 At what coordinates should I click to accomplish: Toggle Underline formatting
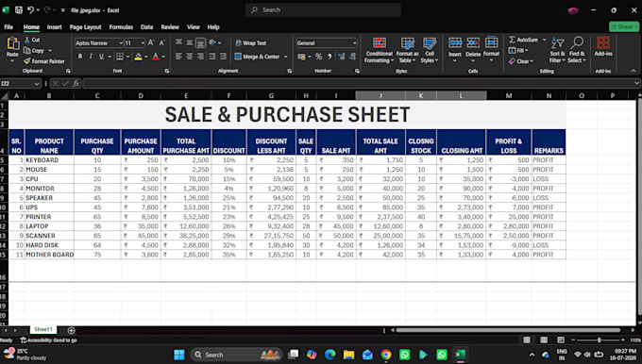(x=102, y=57)
